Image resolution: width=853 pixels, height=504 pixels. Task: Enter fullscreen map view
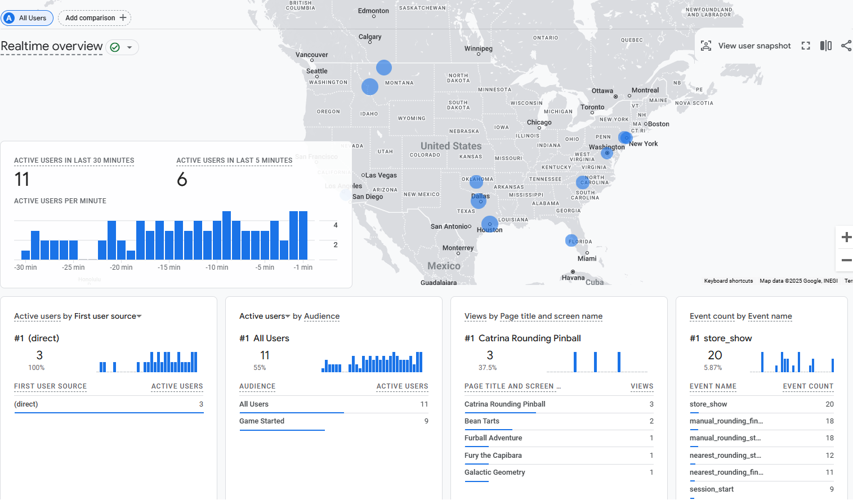coord(806,46)
